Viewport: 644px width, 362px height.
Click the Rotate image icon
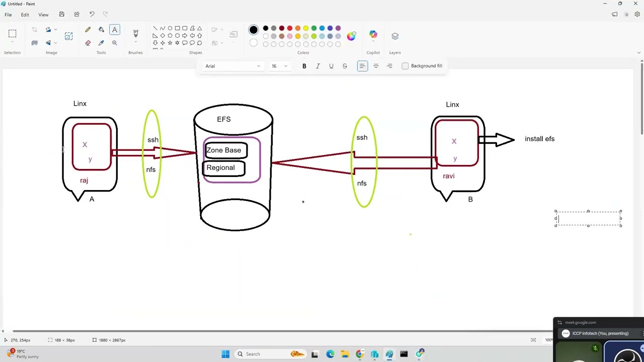tap(48, 30)
